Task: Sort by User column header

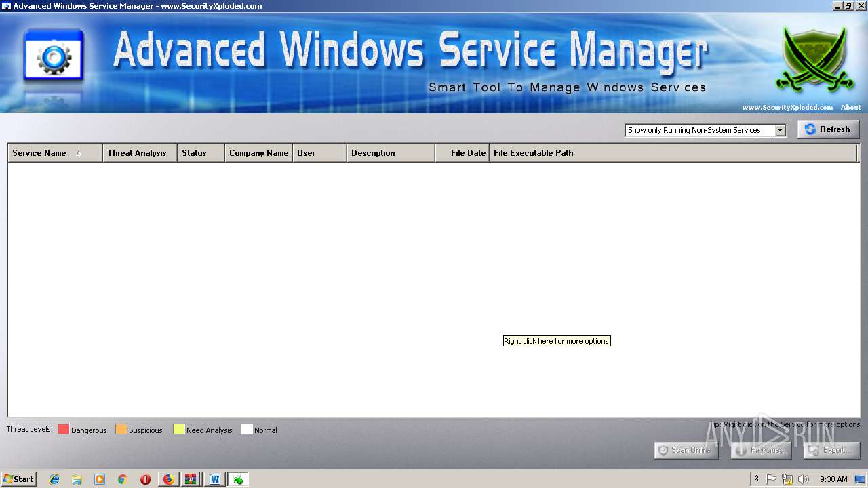Action: 319,153
